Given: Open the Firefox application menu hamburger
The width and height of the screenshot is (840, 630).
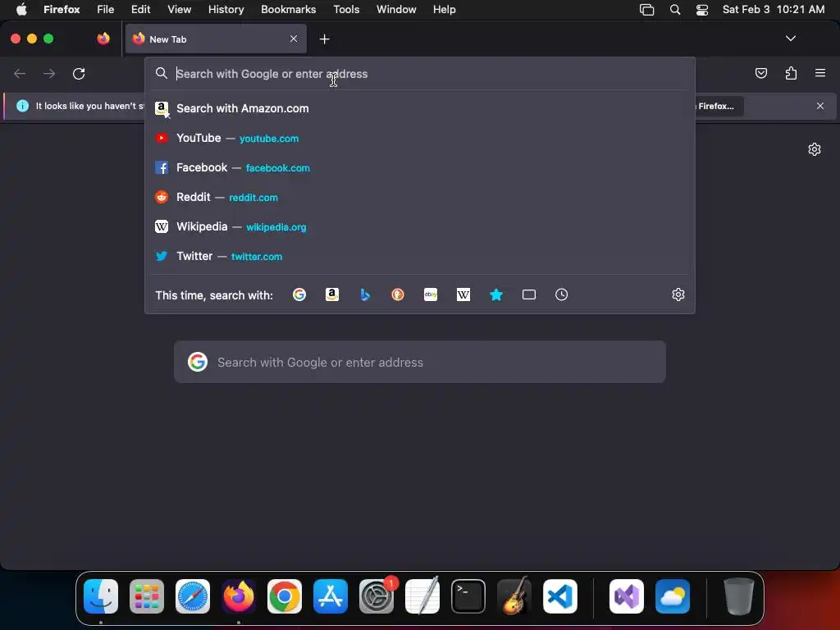Looking at the screenshot, I should (820, 73).
